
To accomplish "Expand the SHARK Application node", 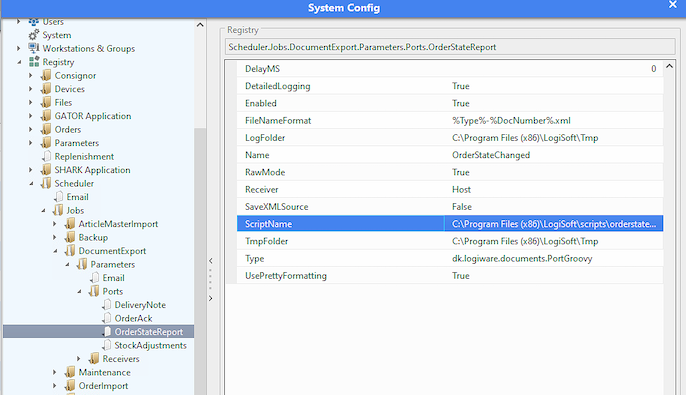I will coord(31,170).
